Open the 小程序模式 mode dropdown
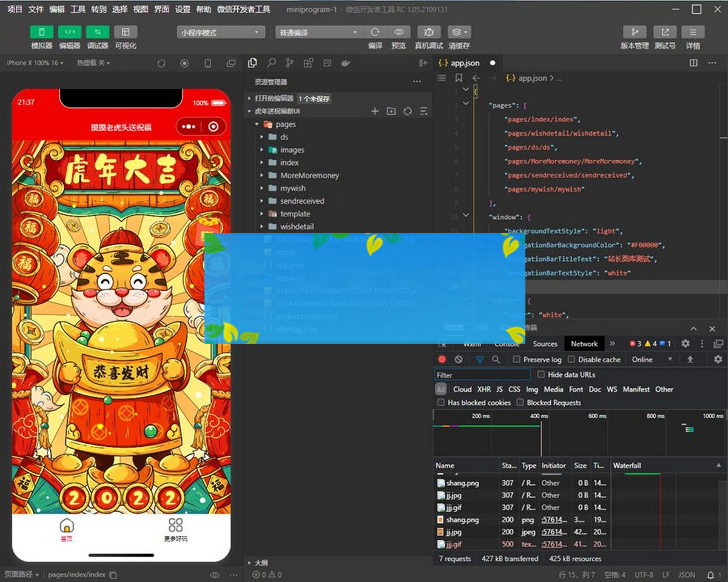Viewport: 728px width, 582px height. tap(221, 33)
